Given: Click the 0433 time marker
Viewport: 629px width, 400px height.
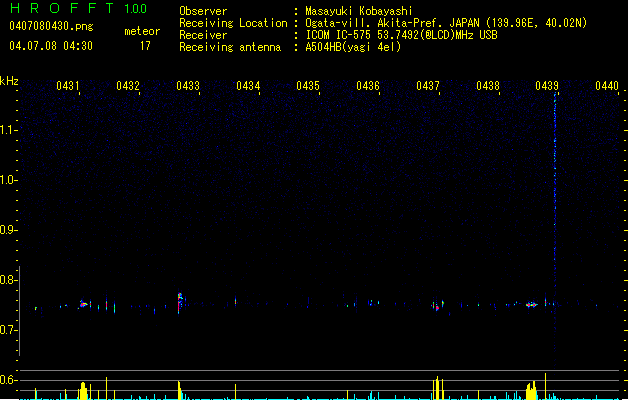Looking at the screenshot, I should (188, 86).
